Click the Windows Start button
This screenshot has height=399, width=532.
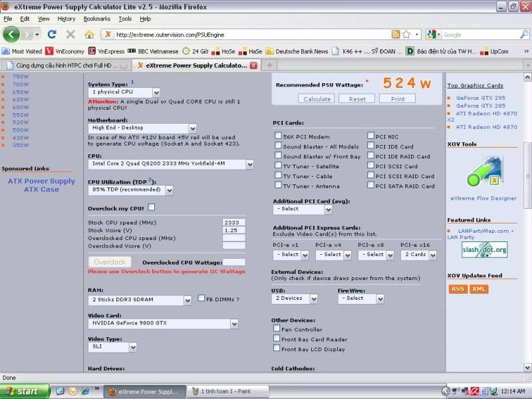tap(25, 391)
